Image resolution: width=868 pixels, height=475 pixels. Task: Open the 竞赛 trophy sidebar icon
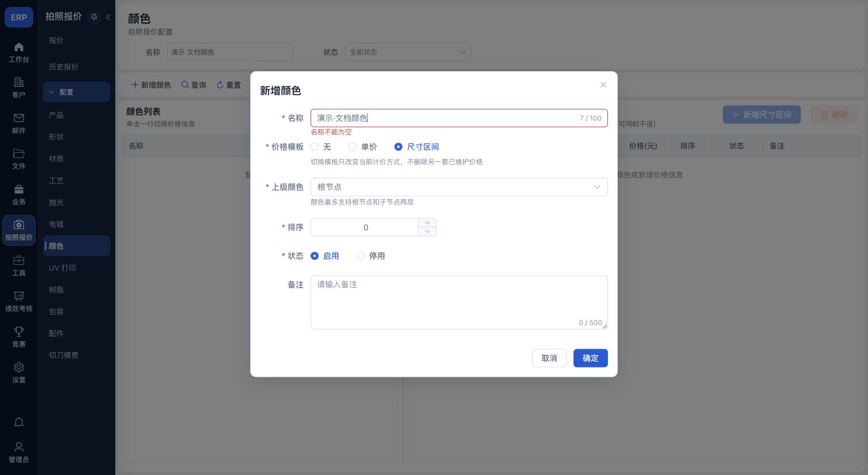[19, 337]
